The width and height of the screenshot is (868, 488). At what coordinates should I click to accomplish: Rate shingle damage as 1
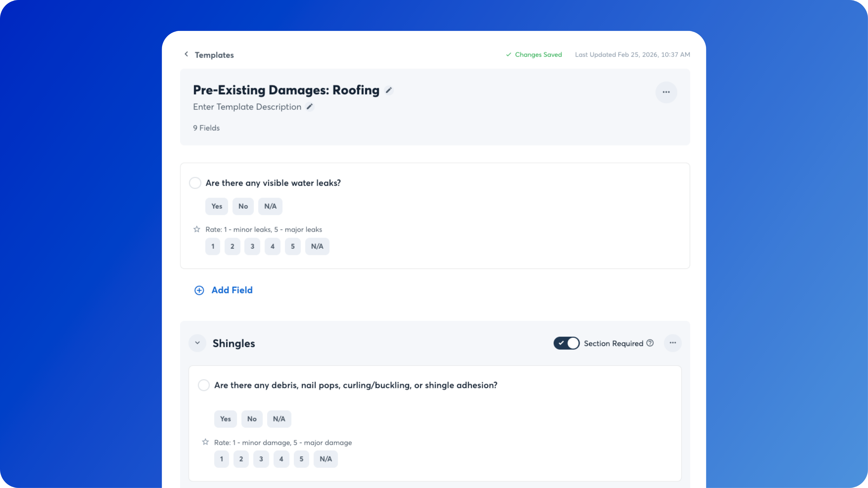pos(221,459)
